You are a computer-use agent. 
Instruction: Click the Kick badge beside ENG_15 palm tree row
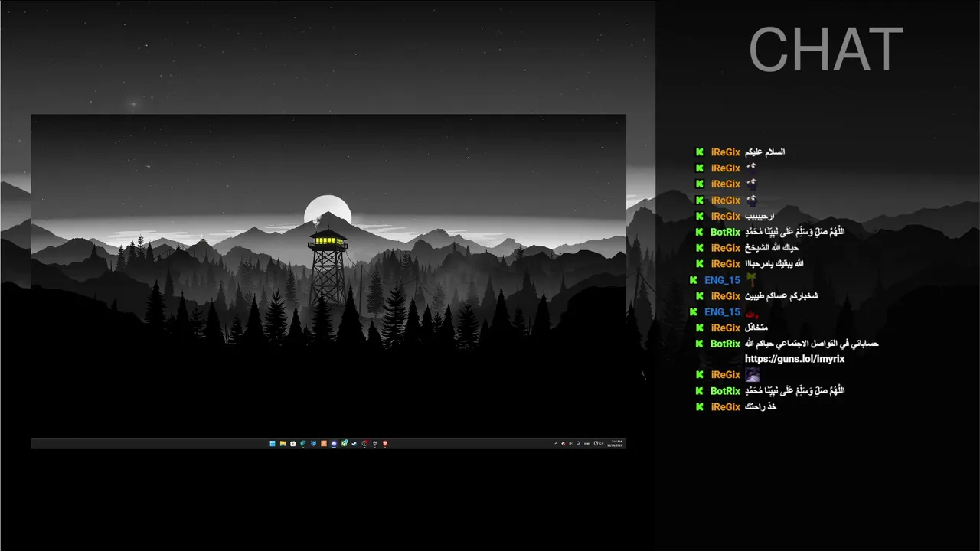[x=693, y=280]
